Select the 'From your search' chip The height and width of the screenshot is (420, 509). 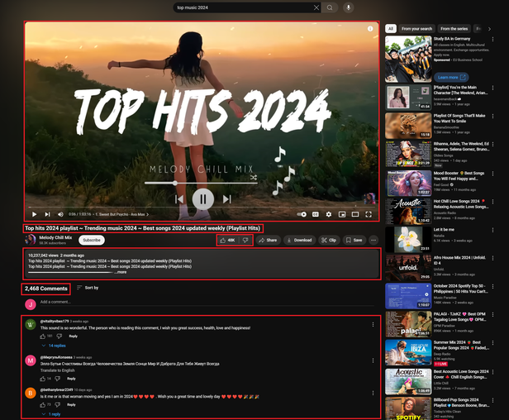point(416,29)
